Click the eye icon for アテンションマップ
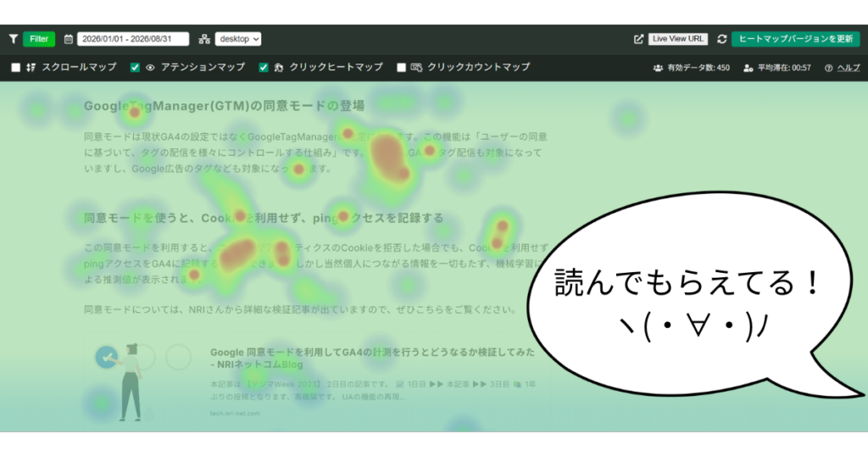 [x=151, y=68]
